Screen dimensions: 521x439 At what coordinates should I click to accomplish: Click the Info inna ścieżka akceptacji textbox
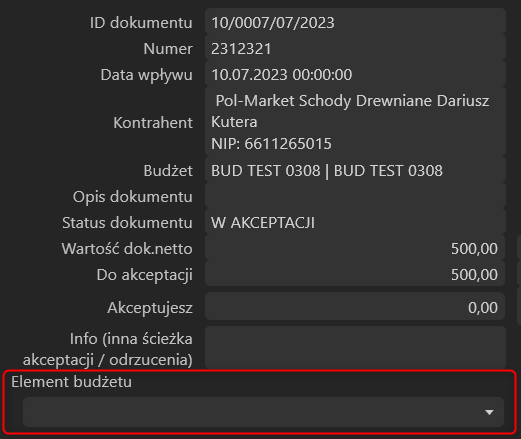pyautogui.click(x=355, y=347)
